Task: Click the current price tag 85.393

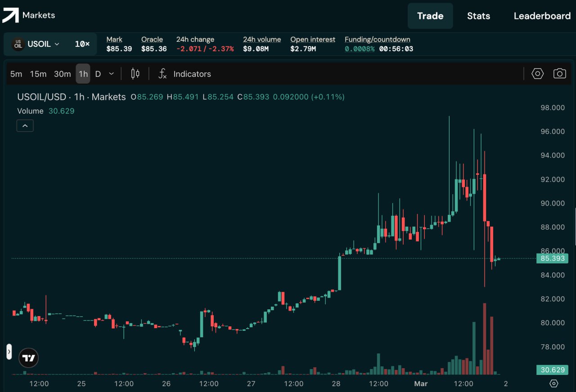Action: (552, 258)
